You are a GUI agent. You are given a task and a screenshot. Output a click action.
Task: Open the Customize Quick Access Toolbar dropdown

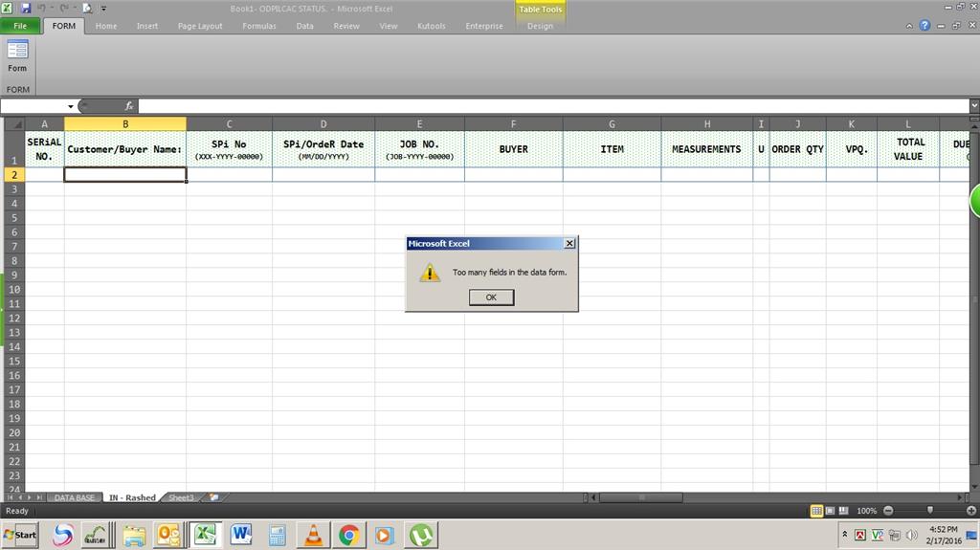[x=103, y=9]
